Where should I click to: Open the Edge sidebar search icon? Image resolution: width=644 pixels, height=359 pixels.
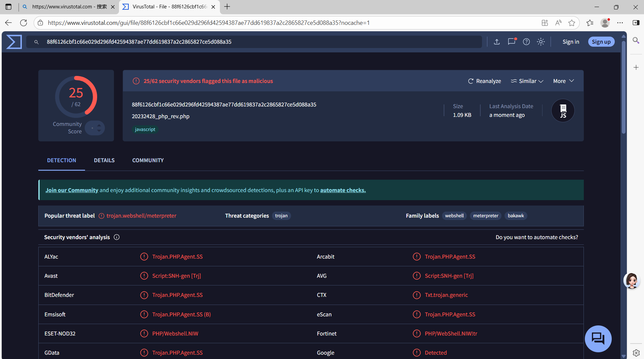636,41
